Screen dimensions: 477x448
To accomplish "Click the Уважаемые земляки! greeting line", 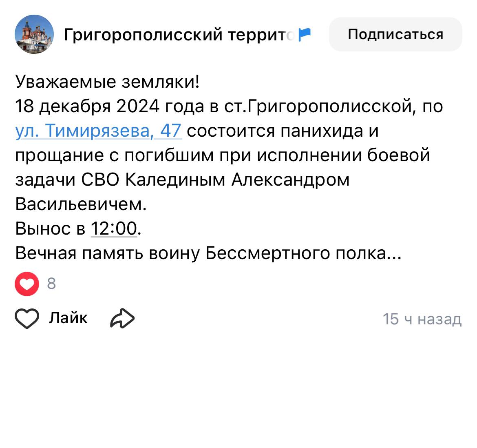I will coord(107,82).
